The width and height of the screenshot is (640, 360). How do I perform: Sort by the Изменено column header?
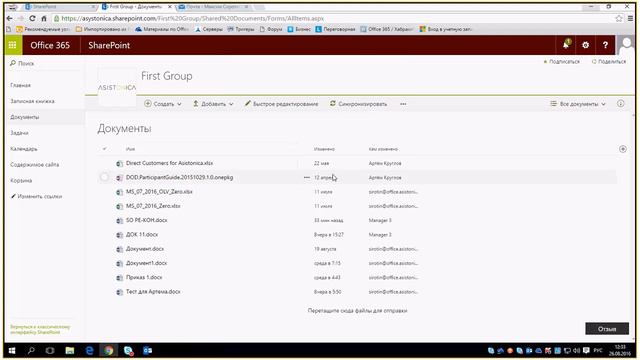[324, 149]
